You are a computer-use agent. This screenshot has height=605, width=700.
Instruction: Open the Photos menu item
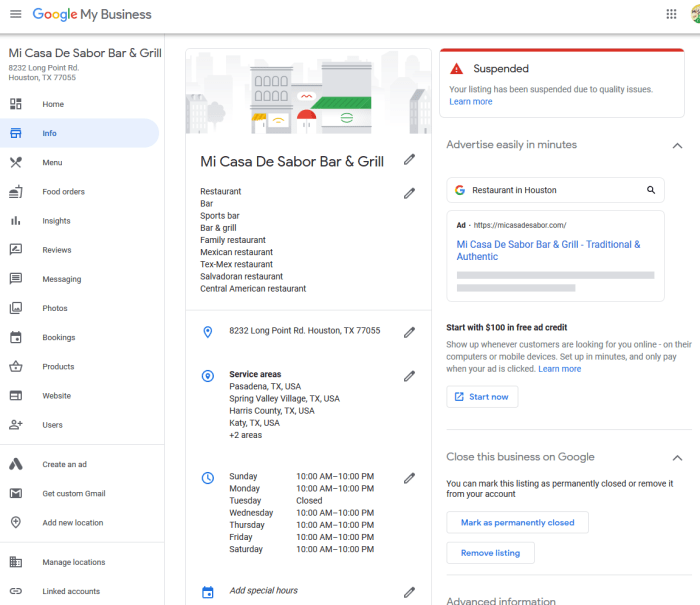[x=55, y=308]
